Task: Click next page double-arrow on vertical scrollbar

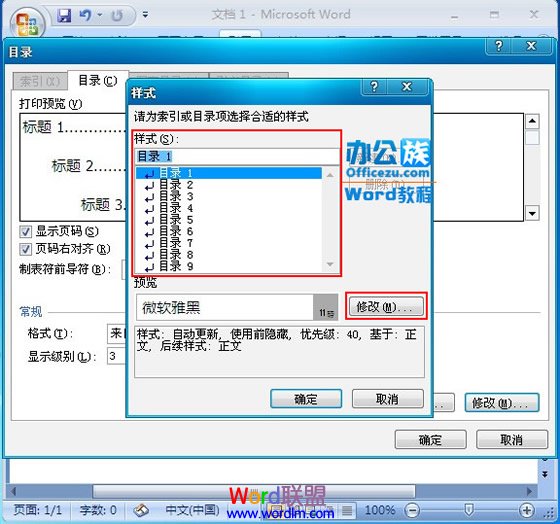Action: point(545,474)
